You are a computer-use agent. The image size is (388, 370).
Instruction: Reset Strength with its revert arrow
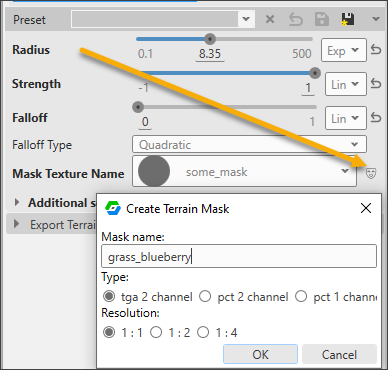[x=376, y=84]
